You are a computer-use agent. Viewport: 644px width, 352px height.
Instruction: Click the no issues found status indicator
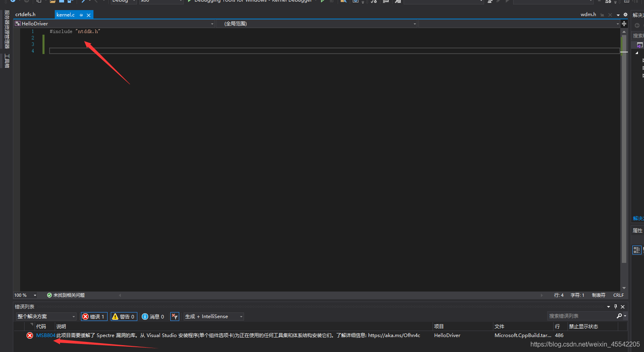[66, 295]
